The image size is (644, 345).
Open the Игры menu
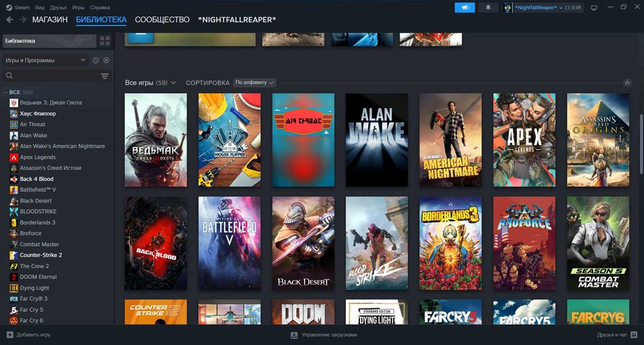click(79, 7)
